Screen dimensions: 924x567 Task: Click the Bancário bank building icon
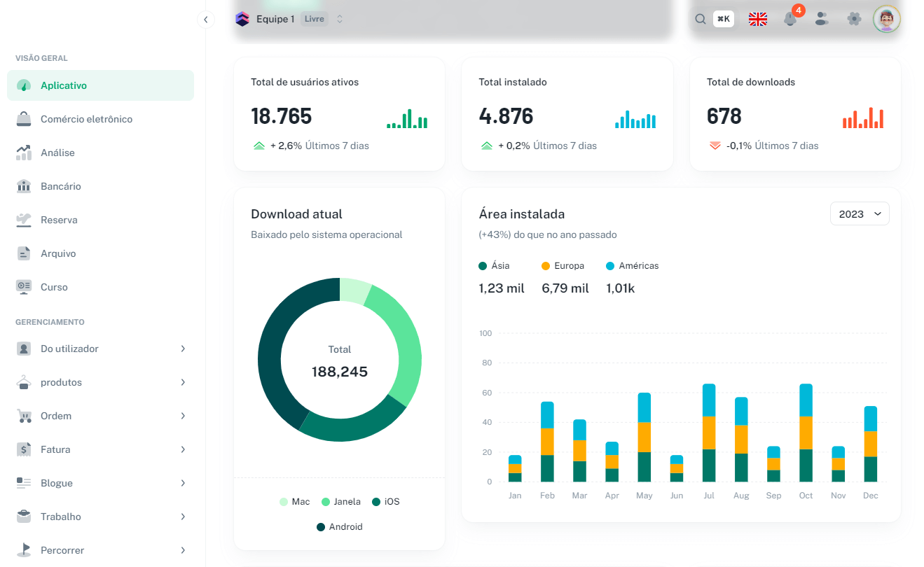tap(24, 186)
